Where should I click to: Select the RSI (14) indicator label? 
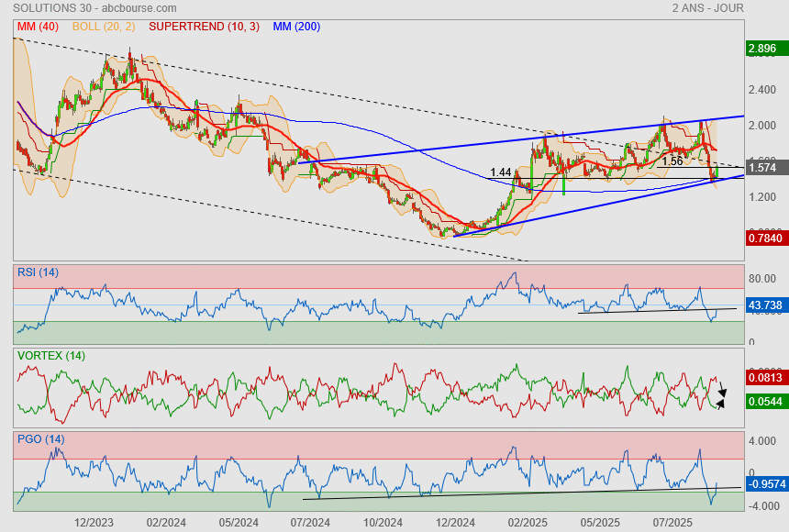(x=38, y=272)
